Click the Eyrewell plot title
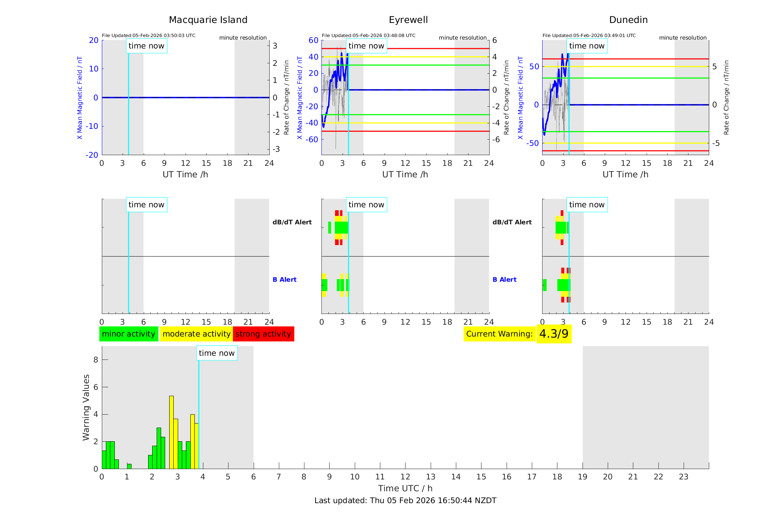Image resolution: width=784 pixels, height=532 pixels. pos(408,20)
